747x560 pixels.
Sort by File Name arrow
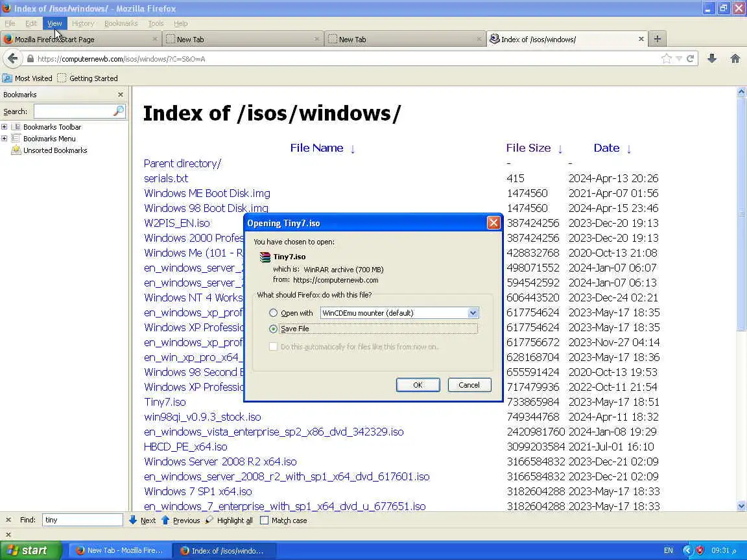click(353, 149)
